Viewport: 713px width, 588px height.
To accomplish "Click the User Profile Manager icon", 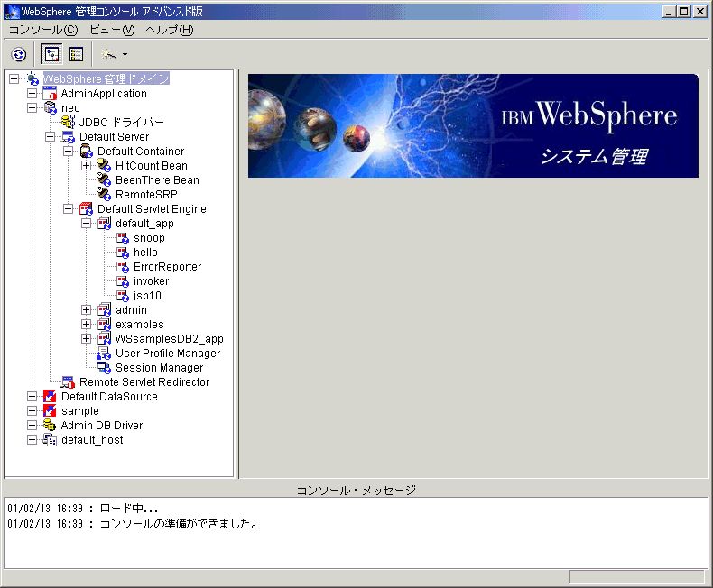I will point(104,354).
